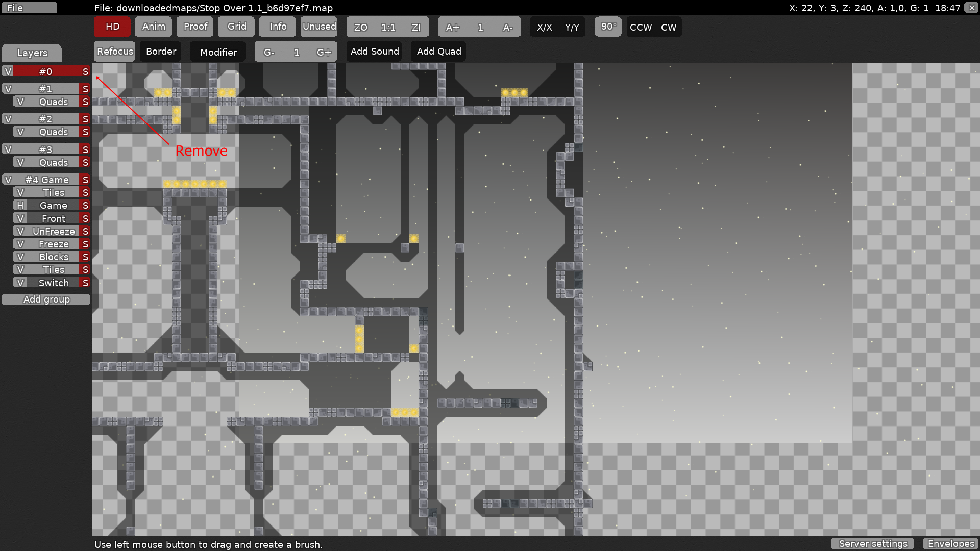Open the 90° rotation amount selector
Viewport: 980px width, 551px height.
point(608,27)
